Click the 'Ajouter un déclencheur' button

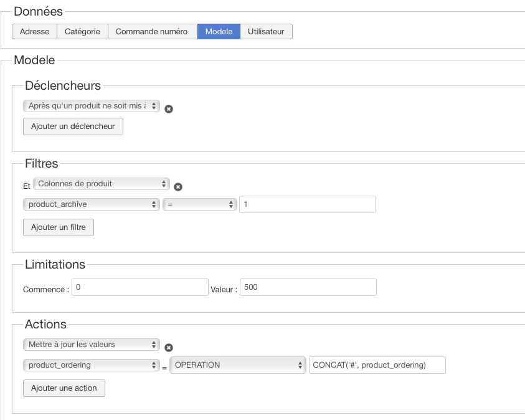[x=73, y=126]
